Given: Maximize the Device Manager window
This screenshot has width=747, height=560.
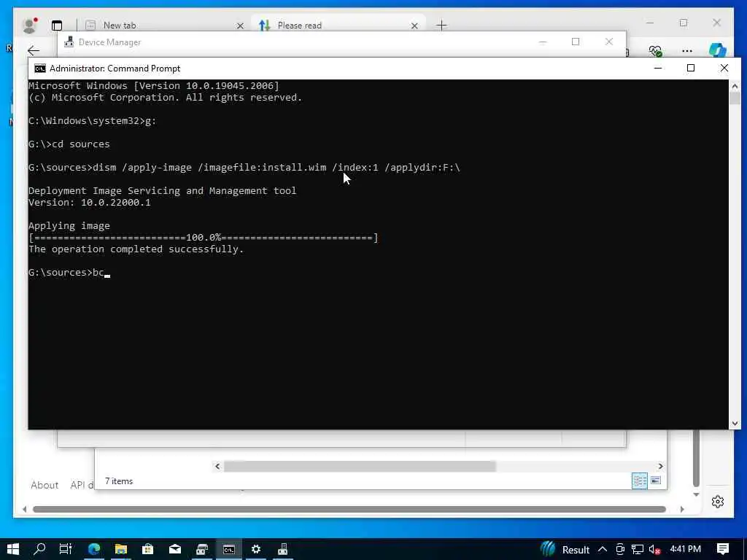Looking at the screenshot, I should pos(576,42).
